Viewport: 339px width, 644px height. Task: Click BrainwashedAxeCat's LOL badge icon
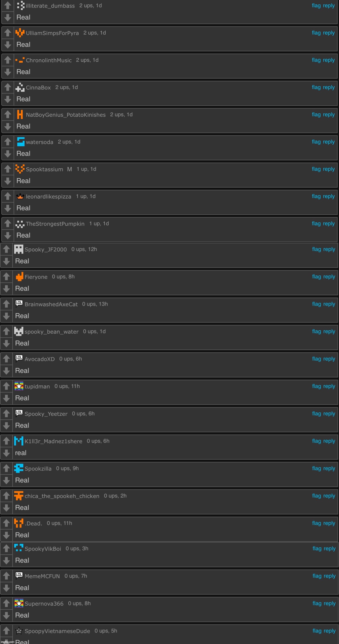pos(19,303)
